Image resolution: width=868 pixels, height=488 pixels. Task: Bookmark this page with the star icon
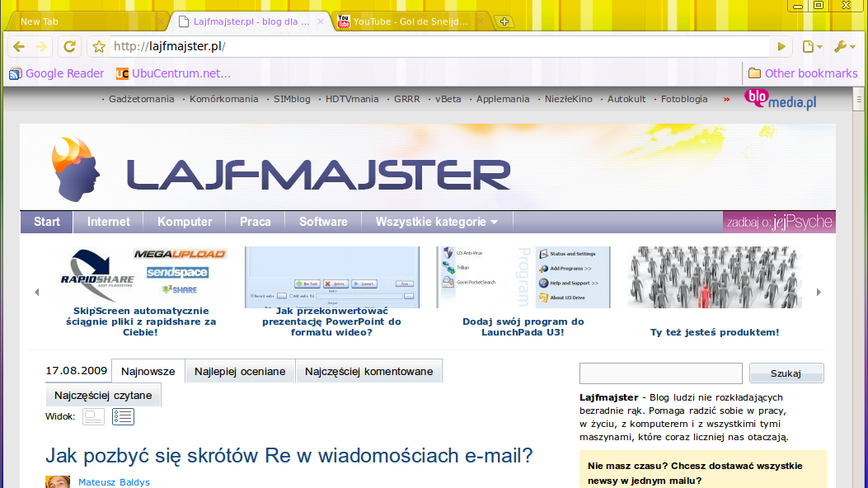click(x=97, y=46)
